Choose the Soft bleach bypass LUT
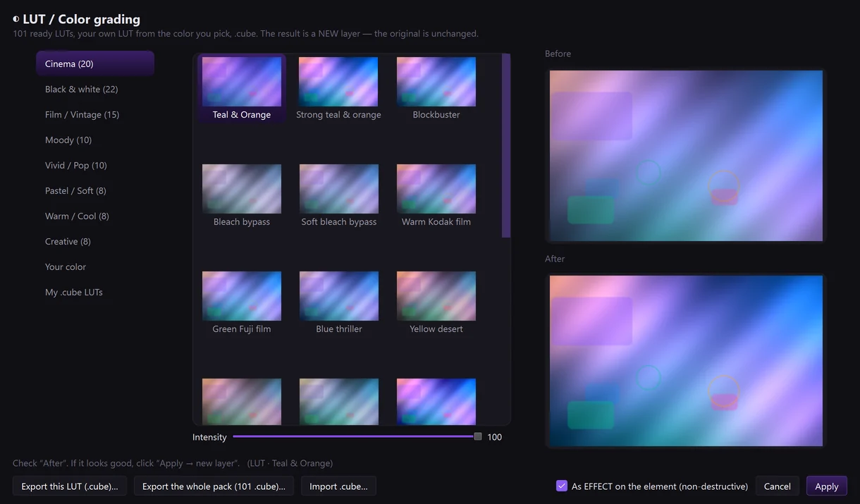The height and width of the screenshot is (504, 860). point(338,196)
